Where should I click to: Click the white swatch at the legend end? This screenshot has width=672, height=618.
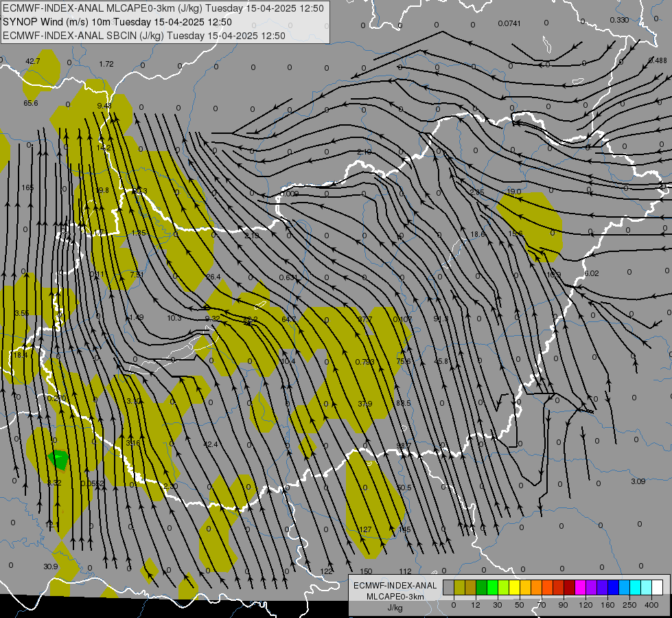658,587
